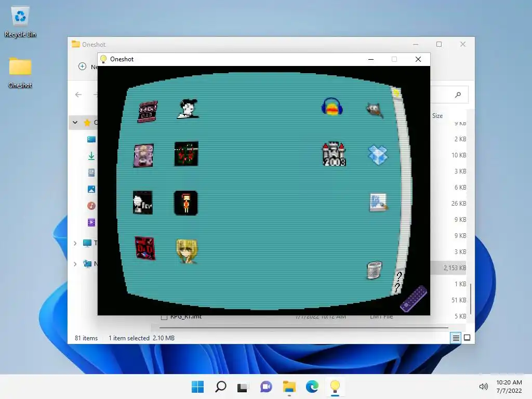Minimize the Oneshot game window
532x399 pixels.
click(371, 59)
